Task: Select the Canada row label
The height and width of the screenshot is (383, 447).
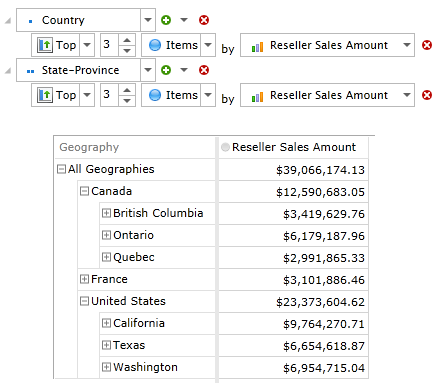Action: (111, 191)
